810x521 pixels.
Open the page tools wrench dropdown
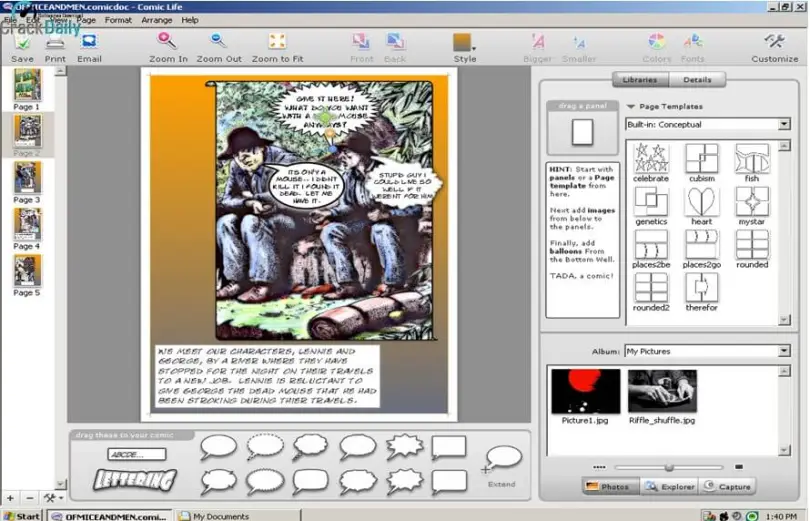pyautogui.click(x=53, y=498)
